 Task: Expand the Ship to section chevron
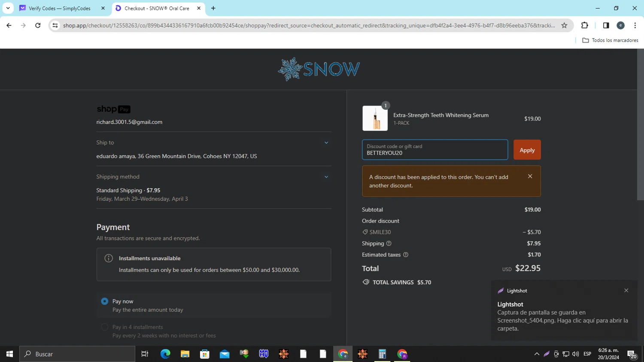326,143
